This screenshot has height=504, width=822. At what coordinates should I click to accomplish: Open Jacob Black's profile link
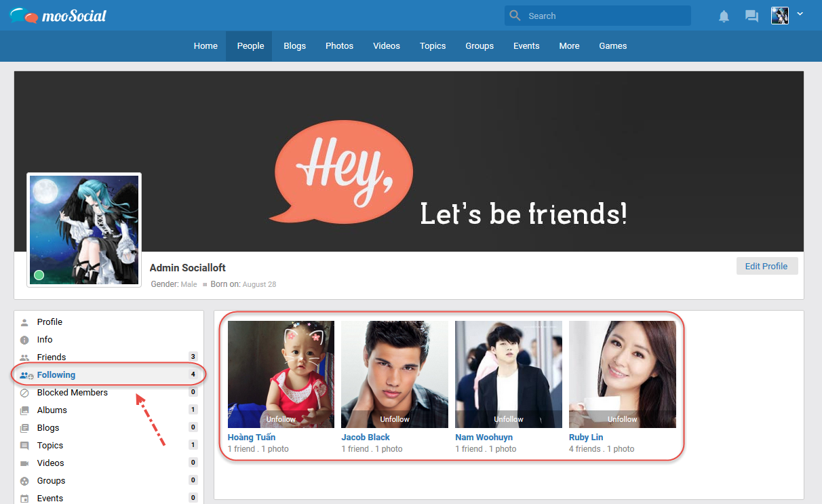[366, 438]
